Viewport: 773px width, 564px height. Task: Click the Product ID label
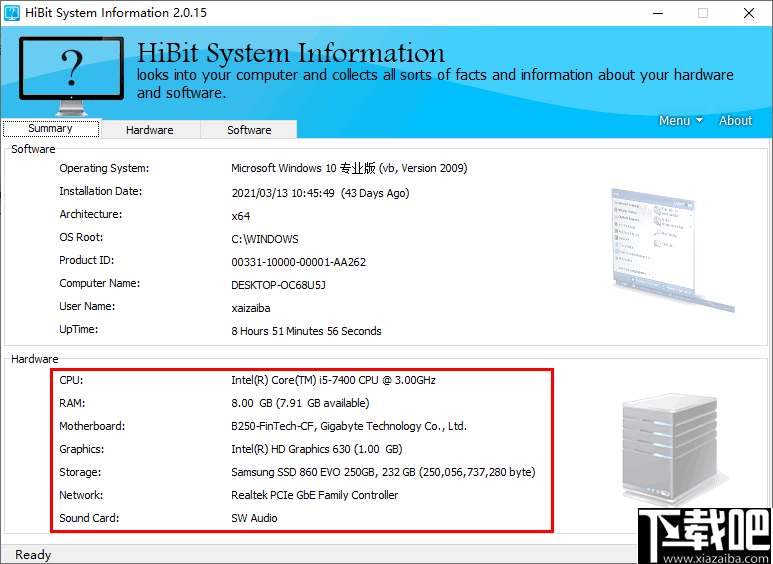coord(87,260)
